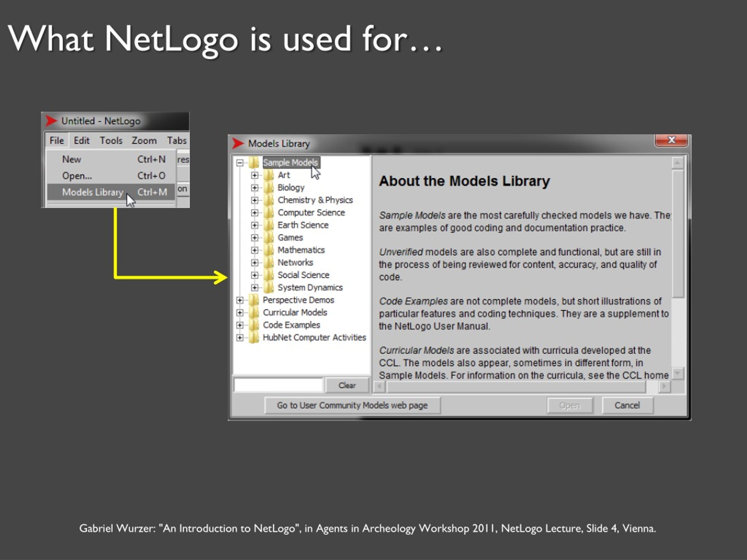Viewport: 747px width, 560px height.
Task: Click the Art folder icon
Action: pyautogui.click(x=269, y=175)
